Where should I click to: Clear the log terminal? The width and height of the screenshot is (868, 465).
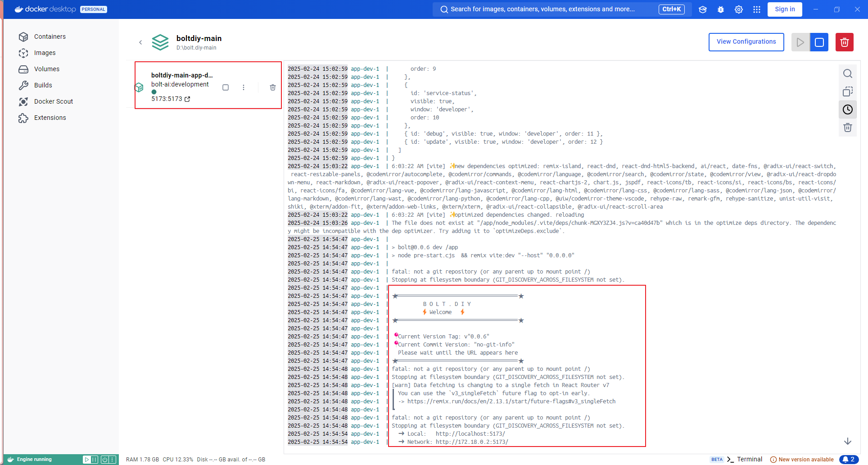pyautogui.click(x=848, y=128)
